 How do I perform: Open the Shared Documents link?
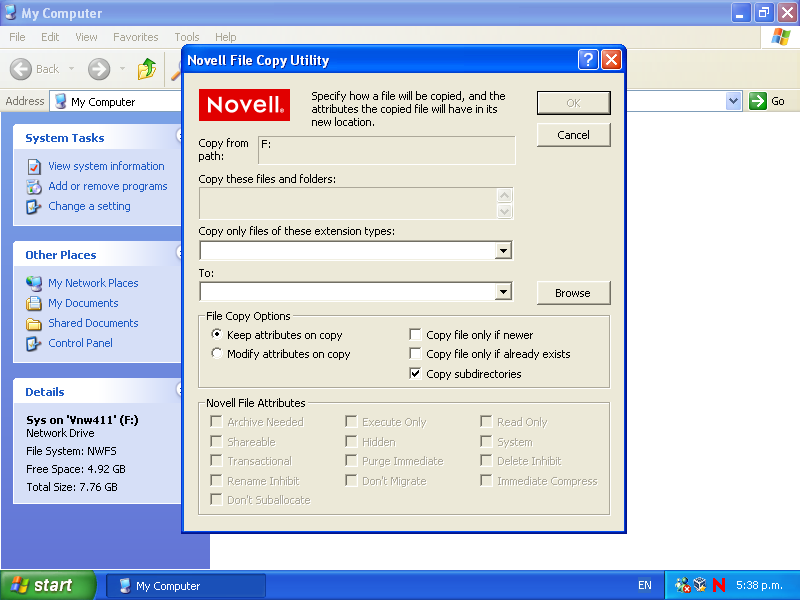click(93, 323)
